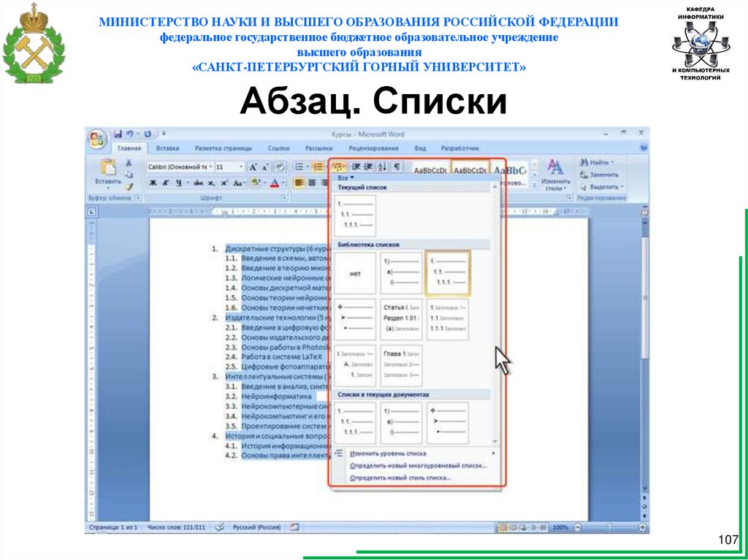The height and width of the screenshot is (560, 748).
Task: Switch to the Разработчик tab
Action: pyautogui.click(x=460, y=148)
